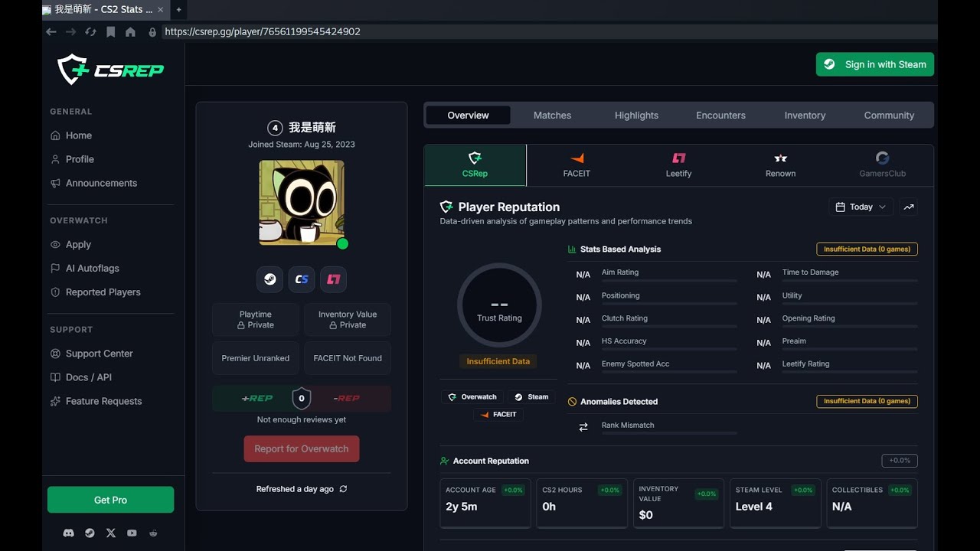The width and height of the screenshot is (980, 551).
Task: Open Home in the sidebar
Action: point(71,135)
